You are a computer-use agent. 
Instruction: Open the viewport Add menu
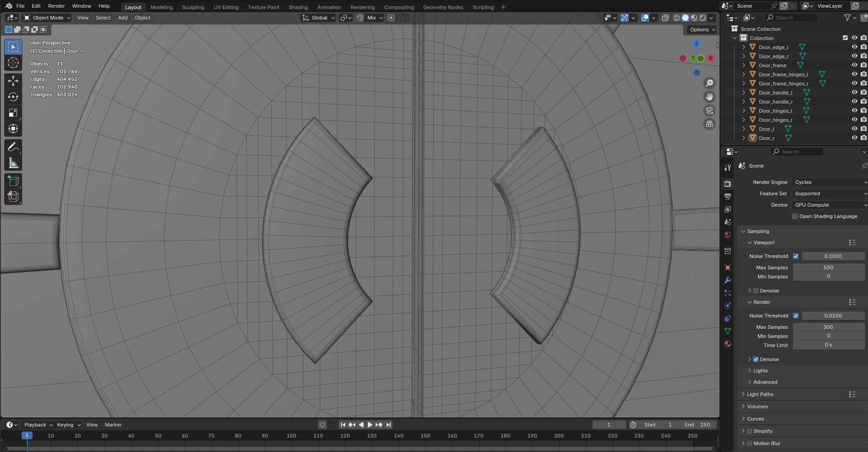point(123,18)
